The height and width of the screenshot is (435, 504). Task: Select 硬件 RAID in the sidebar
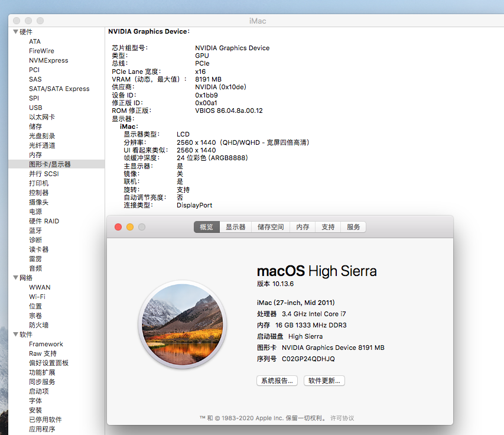(x=44, y=221)
